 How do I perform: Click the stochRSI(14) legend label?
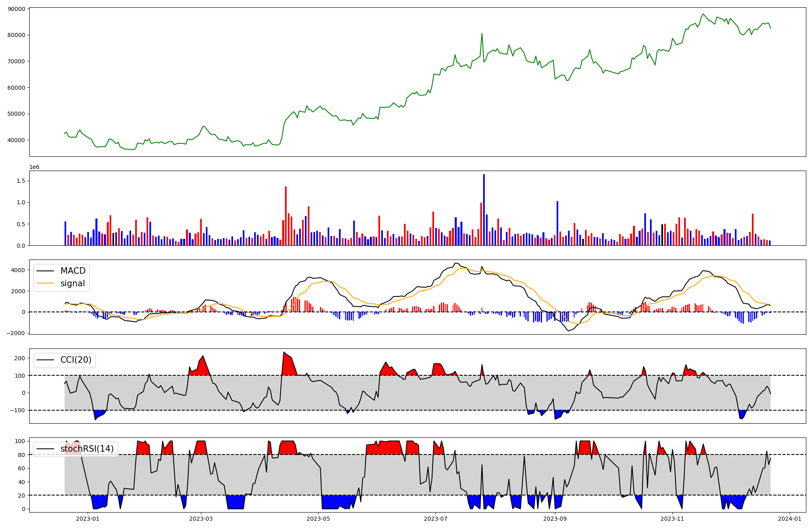(x=87, y=449)
